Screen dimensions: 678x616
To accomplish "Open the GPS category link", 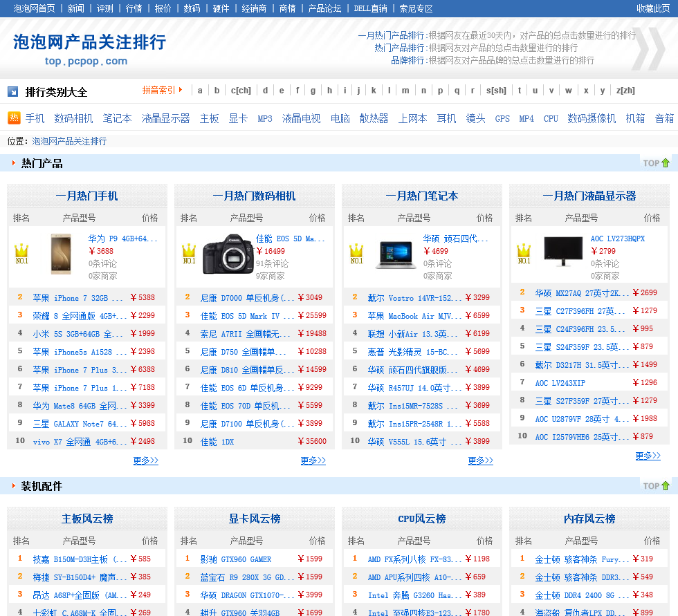I will tap(502, 118).
